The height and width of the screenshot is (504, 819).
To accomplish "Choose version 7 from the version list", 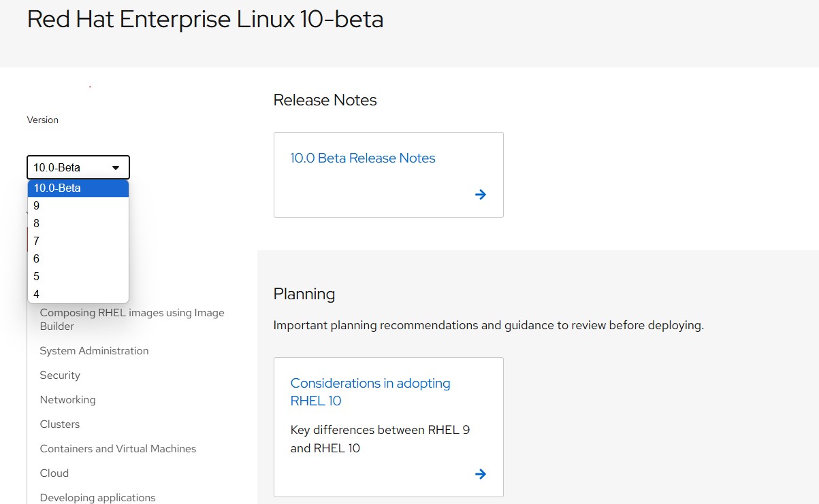I will pos(78,241).
